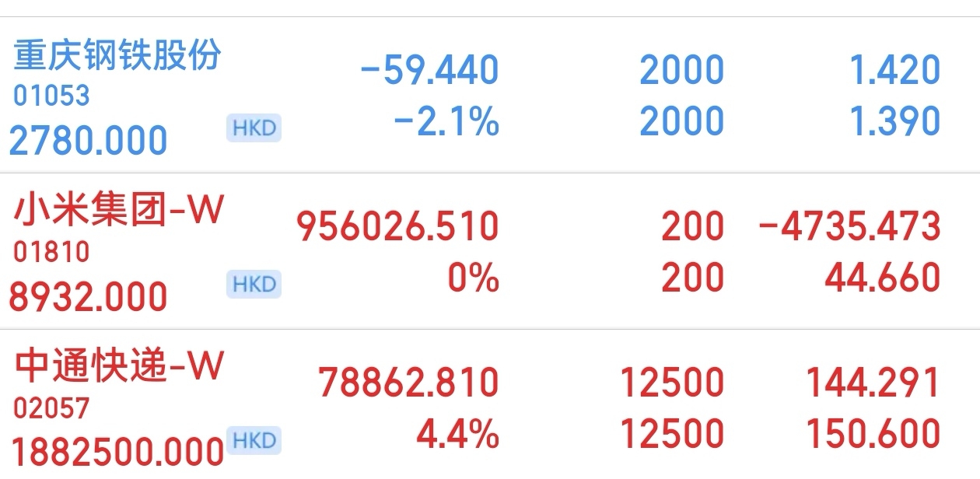The image size is (980, 479).
Task: Click the HKD badge in 重庆钢铁股份 row
Action: [x=254, y=128]
